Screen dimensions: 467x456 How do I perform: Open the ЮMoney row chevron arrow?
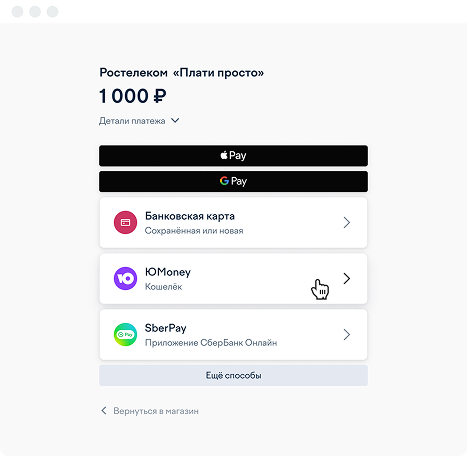pos(347,278)
